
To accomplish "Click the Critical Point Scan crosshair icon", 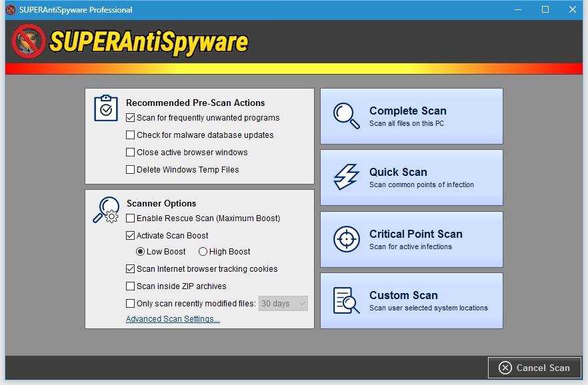I will pyautogui.click(x=347, y=239).
